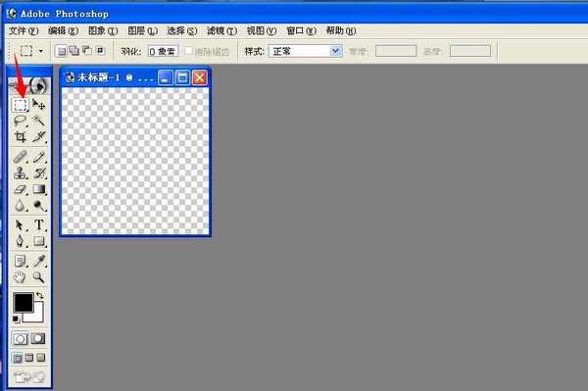The width and height of the screenshot is (588, 391).
Task: Open the 滤镜 (Filter) menu
Action: click(x=221, y=30)
